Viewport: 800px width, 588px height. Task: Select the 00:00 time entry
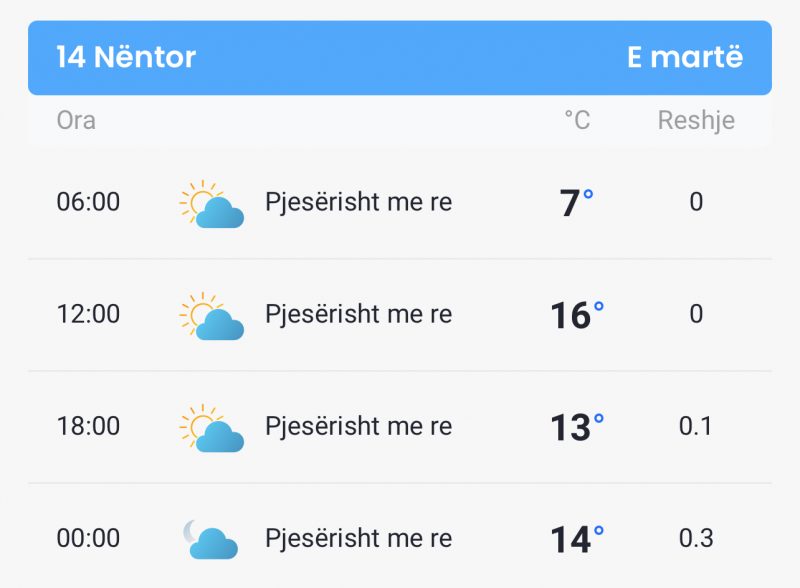(x=88, y=538)
